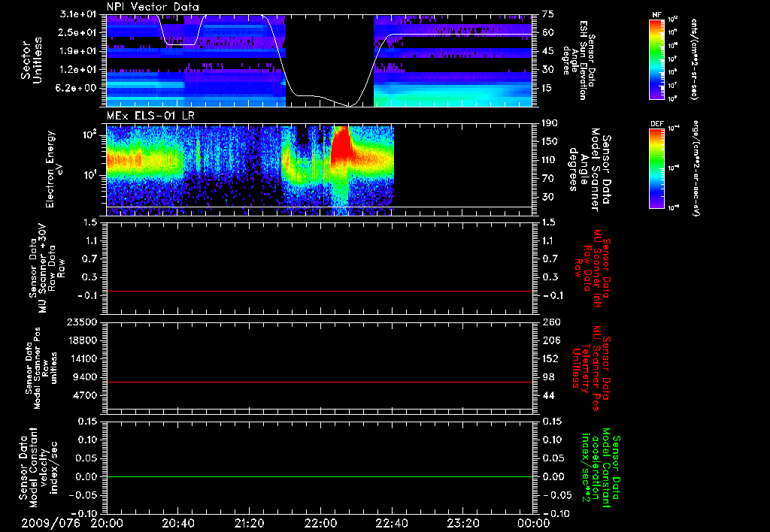Click the DEF color scale bar
The height and width of the screenshot is (532, 770).
[x=657, y=168]
